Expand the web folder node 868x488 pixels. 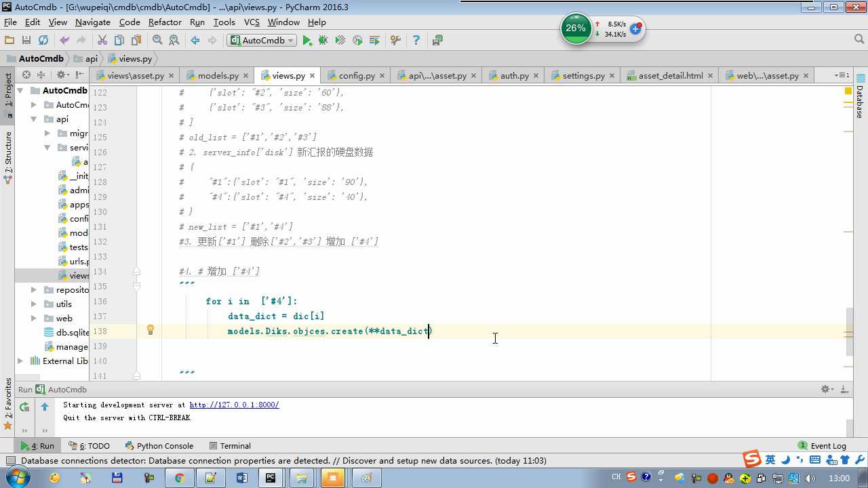tap(34, 318)
